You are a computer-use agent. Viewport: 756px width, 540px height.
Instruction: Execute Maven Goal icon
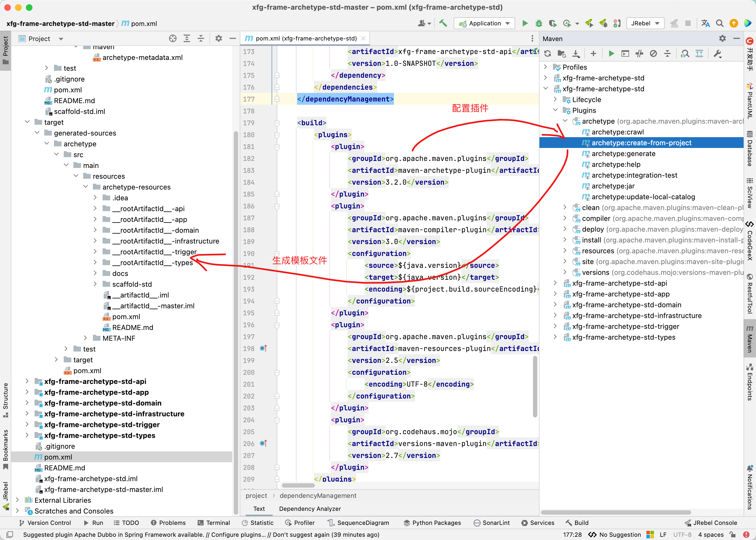(625, 53)
